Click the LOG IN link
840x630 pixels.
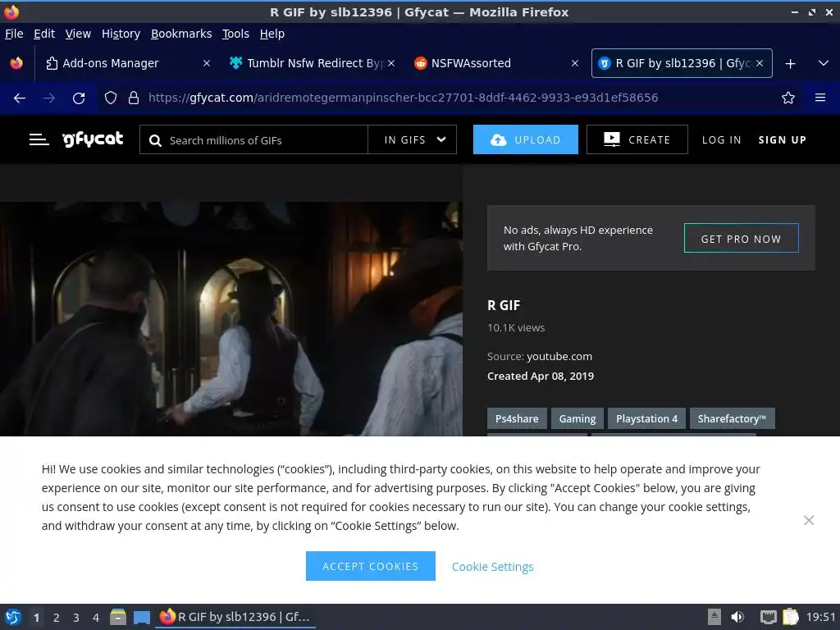click(722, 139)
